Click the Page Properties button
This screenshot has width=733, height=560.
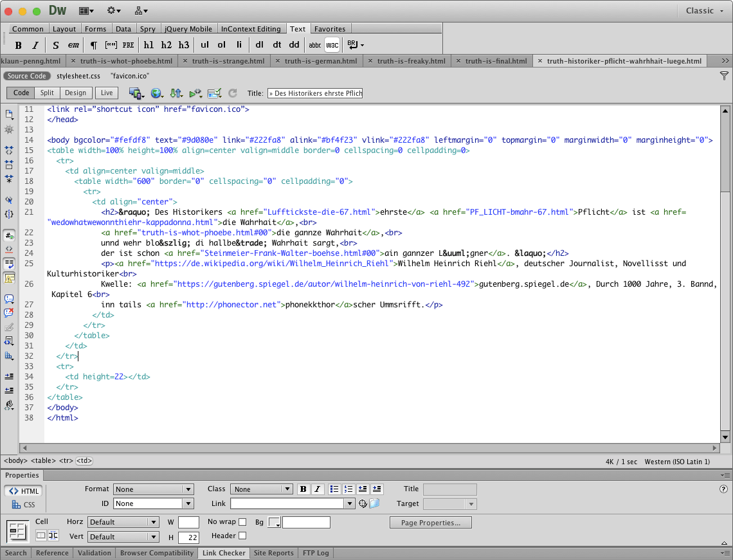click(x=430, y=523)
